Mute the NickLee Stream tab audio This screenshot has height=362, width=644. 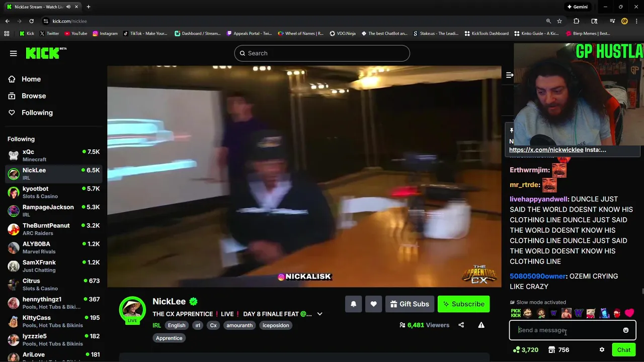click(68, 7)
